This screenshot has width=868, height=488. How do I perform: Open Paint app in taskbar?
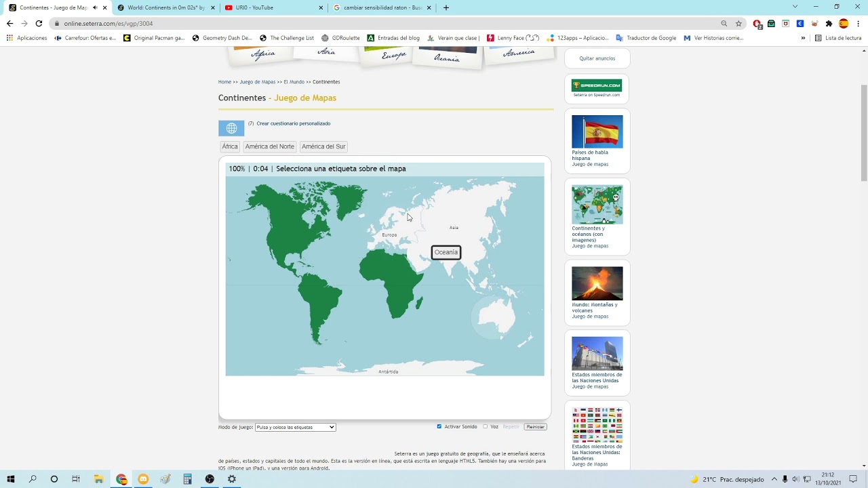165,479
